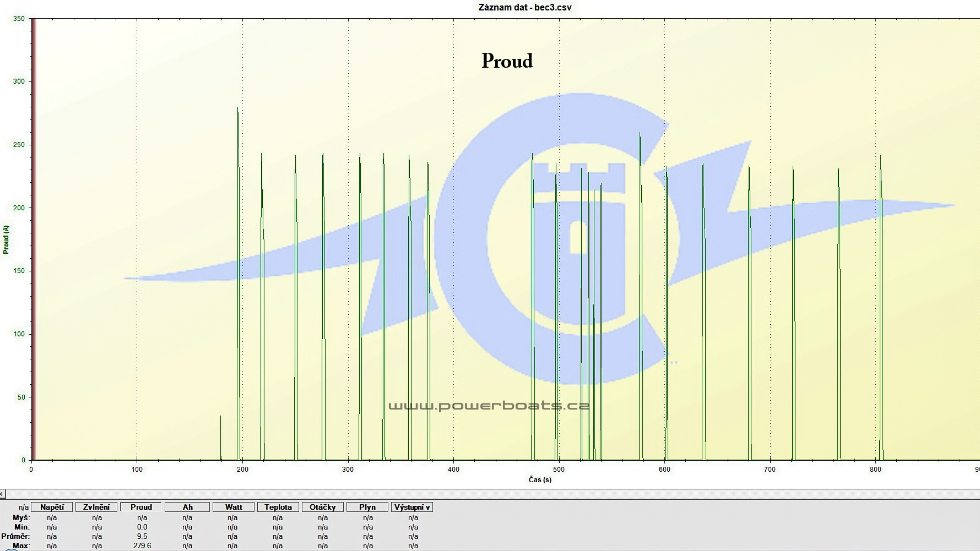Click the Min: row label
The width and height of the screenshot is (980, 551).
click(22, 527)
